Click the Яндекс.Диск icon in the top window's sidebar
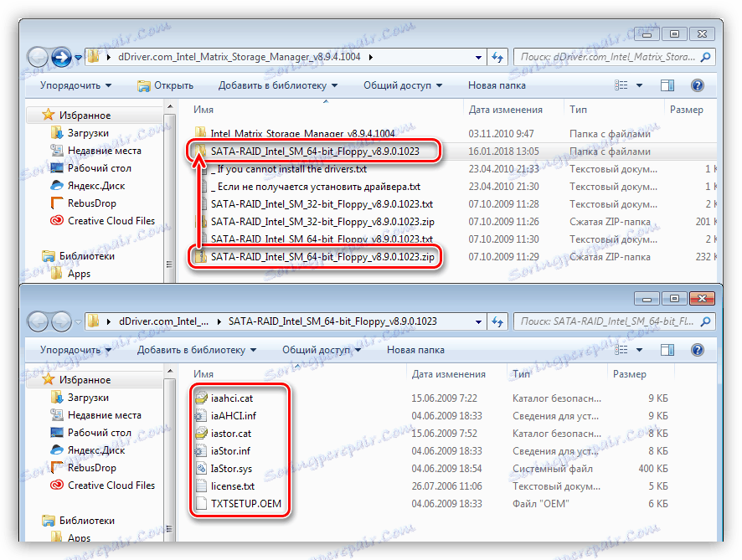742x560 pixels. (57, 185)
